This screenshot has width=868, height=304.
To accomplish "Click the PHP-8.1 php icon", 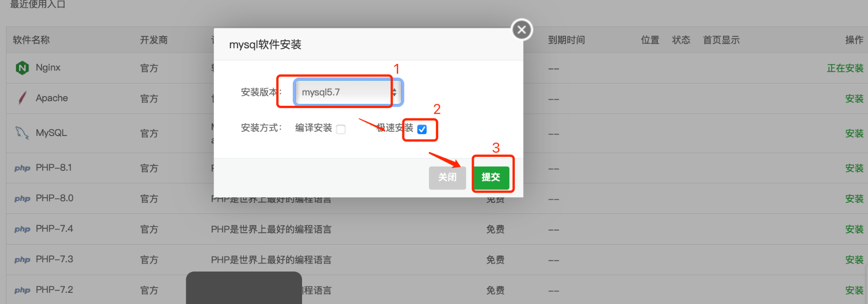I will click(x=22, y=168).
